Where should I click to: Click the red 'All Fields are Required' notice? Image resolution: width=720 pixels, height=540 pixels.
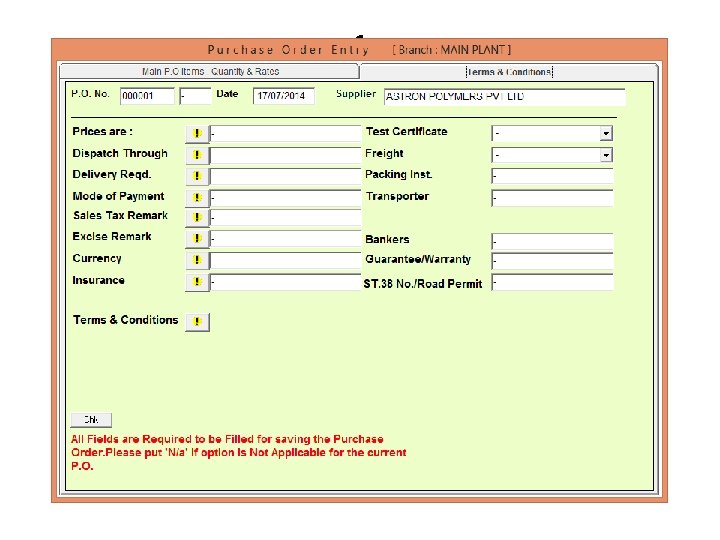point(238,453)
